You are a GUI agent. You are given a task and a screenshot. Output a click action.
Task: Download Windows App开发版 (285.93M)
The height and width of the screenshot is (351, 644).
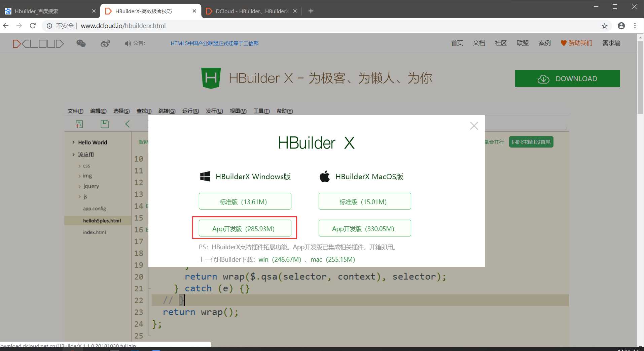[x=245, y=228]
